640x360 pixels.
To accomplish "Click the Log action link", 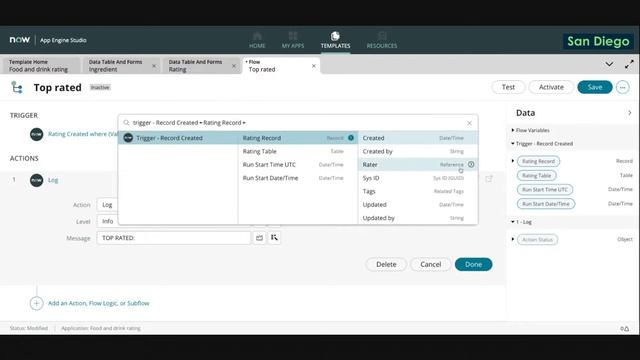I will coord(53,180).
